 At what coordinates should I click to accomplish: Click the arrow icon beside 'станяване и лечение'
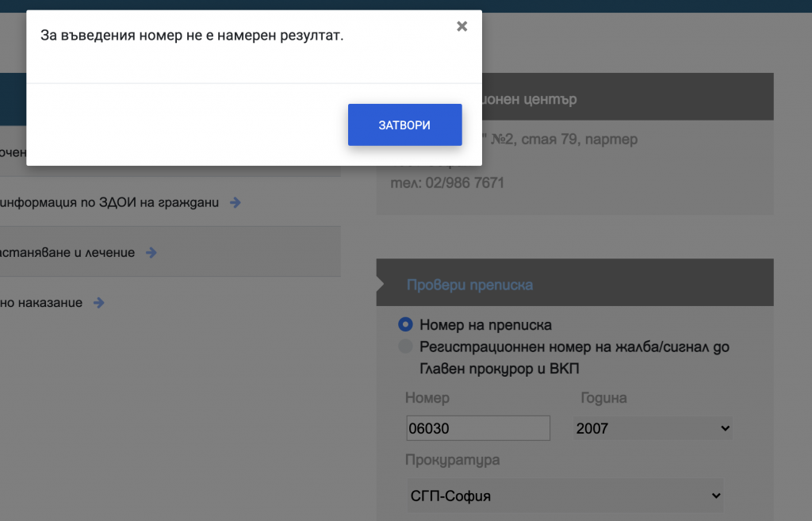pos(151,253)
